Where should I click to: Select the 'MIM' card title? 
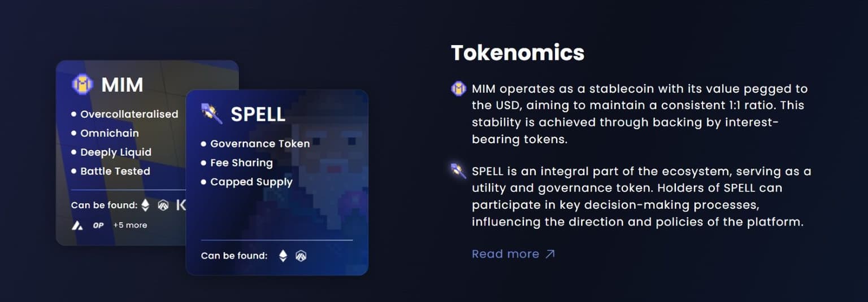pyautogui.click(x=122, y=85)
